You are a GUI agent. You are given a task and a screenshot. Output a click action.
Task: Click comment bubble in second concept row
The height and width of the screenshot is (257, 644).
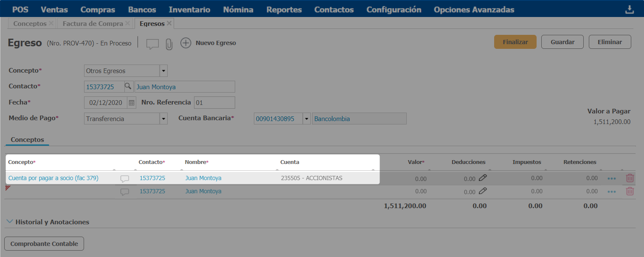[124, 192]
